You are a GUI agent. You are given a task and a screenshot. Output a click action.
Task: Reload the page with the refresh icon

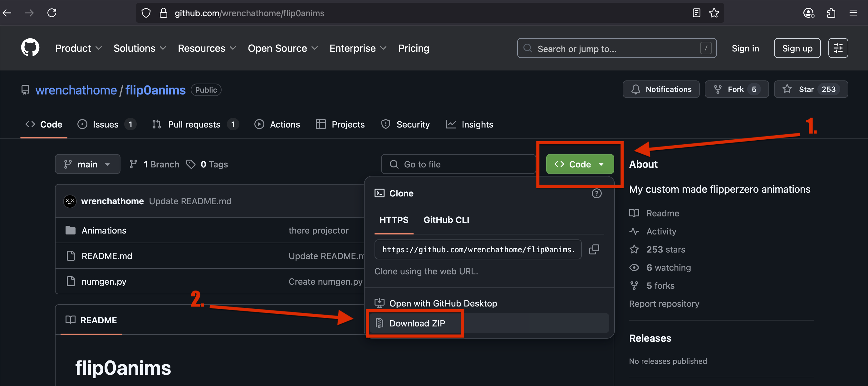(52, 13)
